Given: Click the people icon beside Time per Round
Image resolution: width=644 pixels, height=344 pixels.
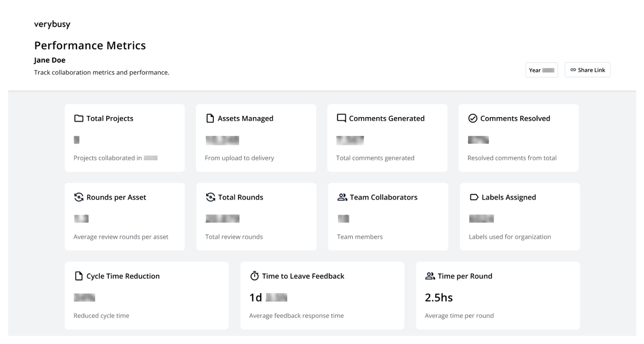Looking at the screenshot, I should click(x=430, y=276).
